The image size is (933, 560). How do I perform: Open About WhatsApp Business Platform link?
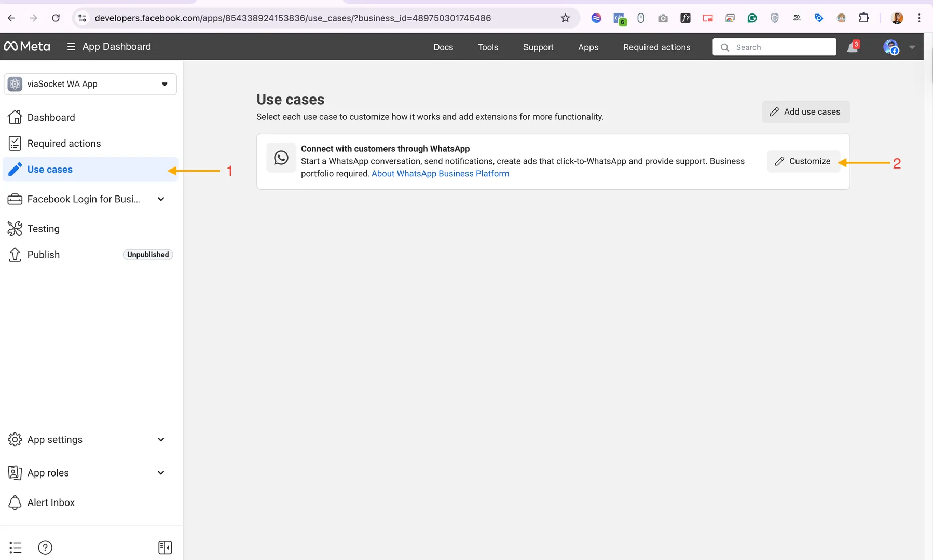(440, 173)
